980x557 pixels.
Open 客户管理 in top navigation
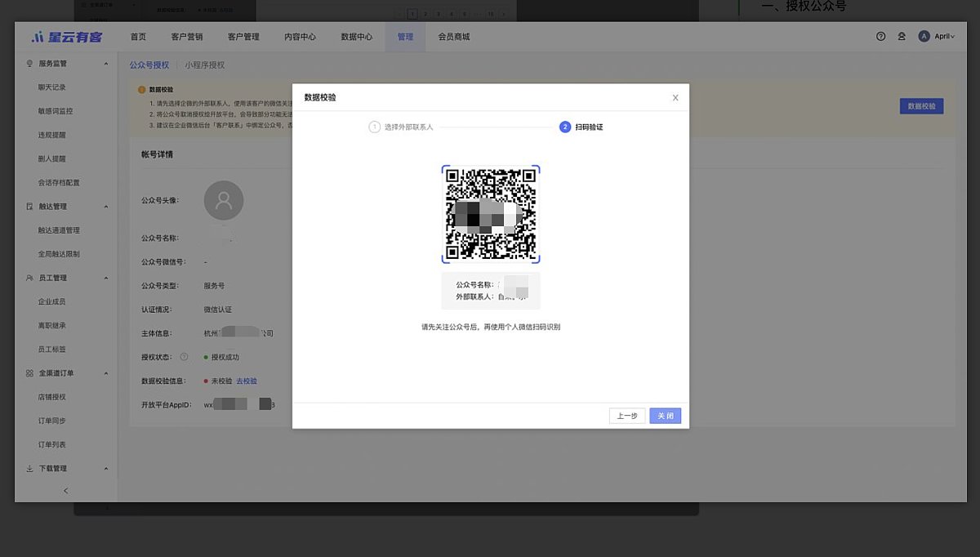tap(243, 37)
